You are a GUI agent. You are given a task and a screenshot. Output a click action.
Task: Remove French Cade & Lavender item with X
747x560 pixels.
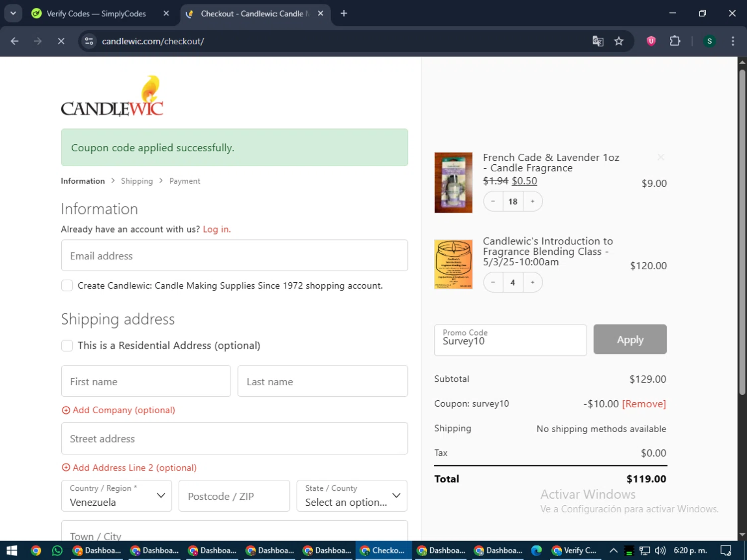(x=661, y=157)
